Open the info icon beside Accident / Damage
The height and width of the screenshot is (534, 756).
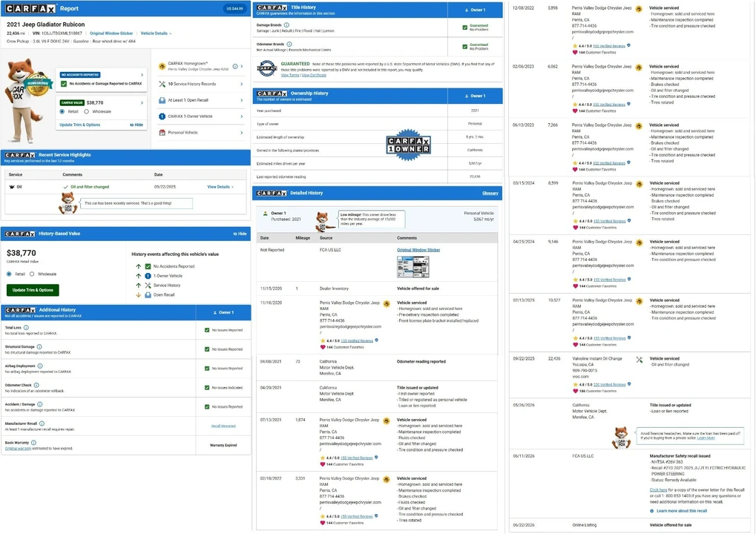[x=39, y=404]
